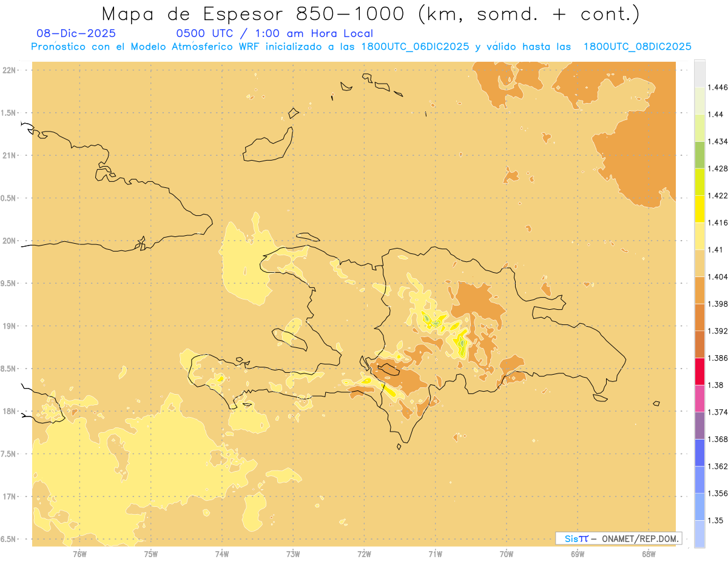Click the 68W longitude label
Image resolution: width=728 pixels, height=562 pixels.
[649, 554]
